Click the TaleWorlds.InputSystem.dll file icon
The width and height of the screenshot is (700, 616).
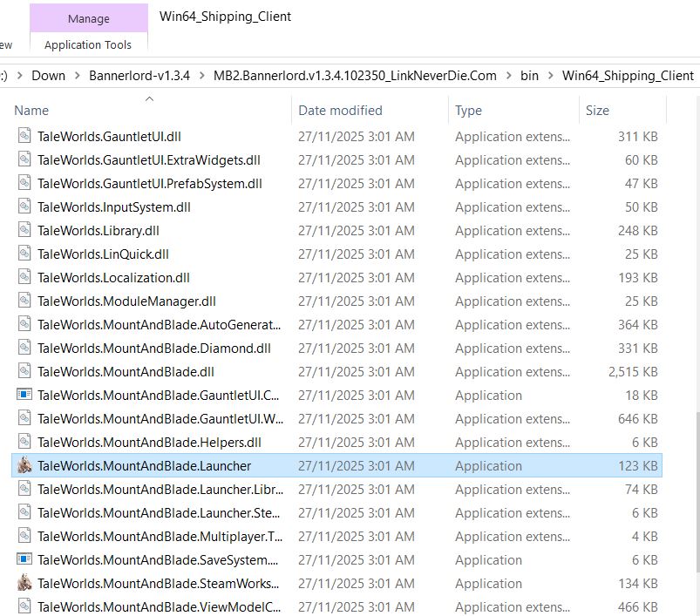(24, 206)
